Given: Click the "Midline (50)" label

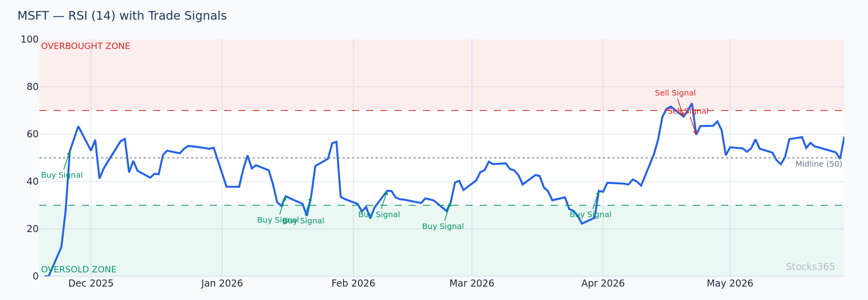Looking at the screenshot, I should pos(819,164).
